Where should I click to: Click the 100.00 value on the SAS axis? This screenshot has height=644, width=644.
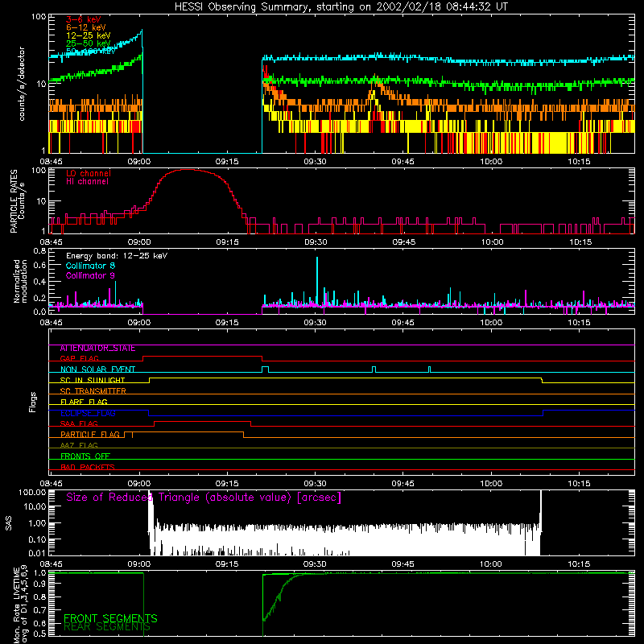(x=32, y=492)
